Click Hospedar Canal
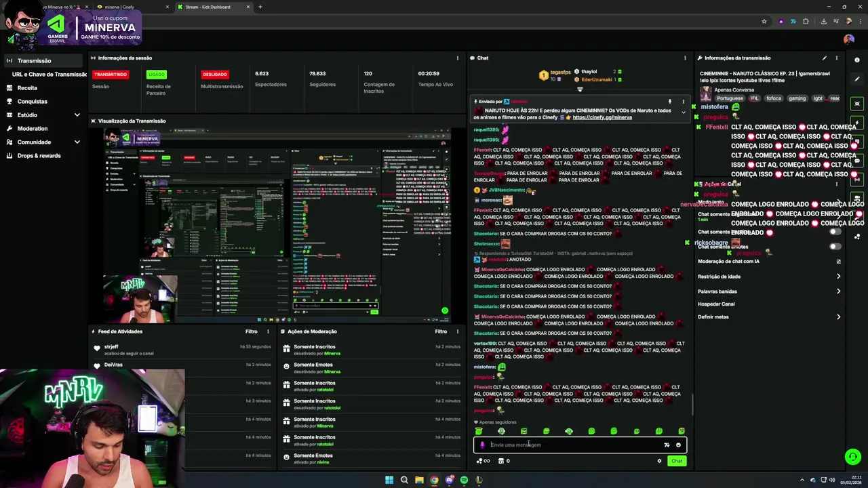 (x=716, y=304)
